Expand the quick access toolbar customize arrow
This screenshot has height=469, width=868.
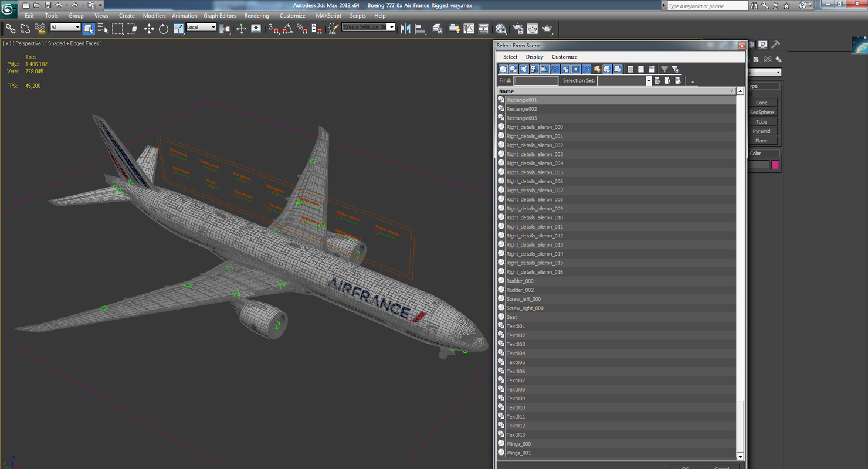point(100,5)
